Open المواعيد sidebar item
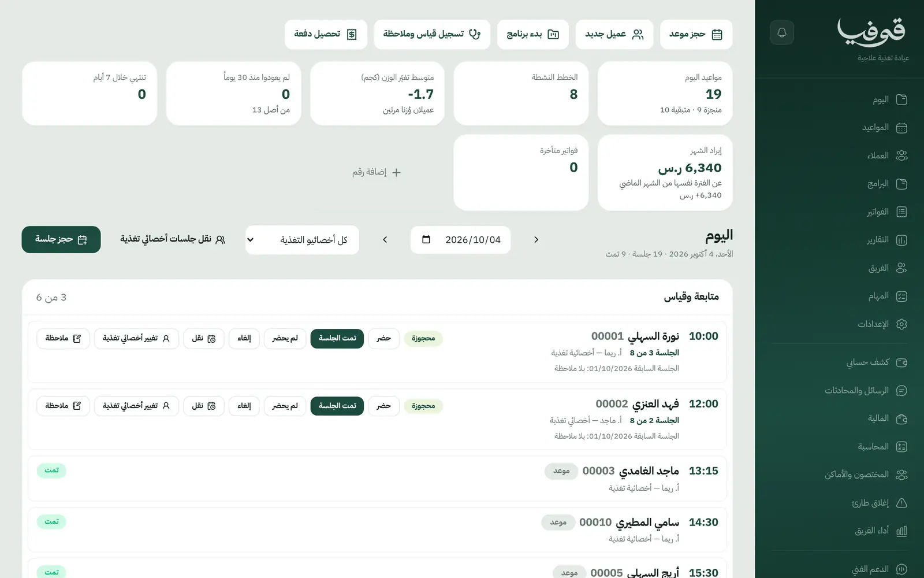The image size is (924, 578). (839, 127)
